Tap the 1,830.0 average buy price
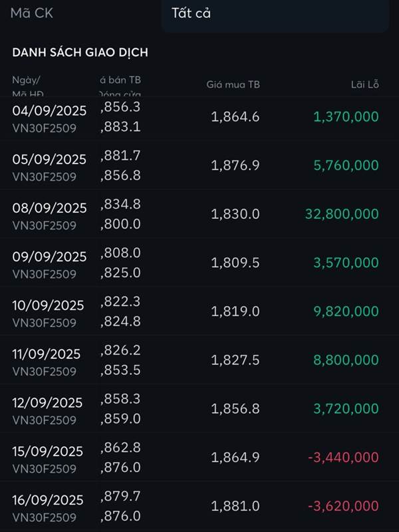Image resolution: width=399 pixels, height=532 pixels. click(235, 214)
